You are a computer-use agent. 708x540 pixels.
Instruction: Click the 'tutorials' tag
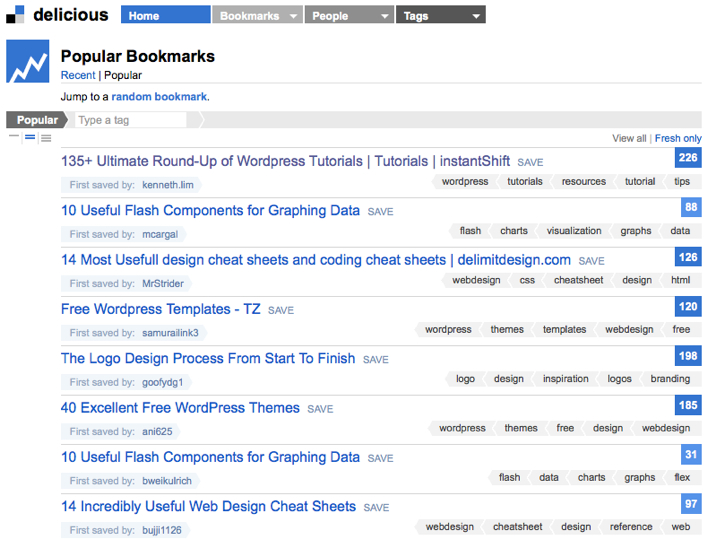pos(525,182)
